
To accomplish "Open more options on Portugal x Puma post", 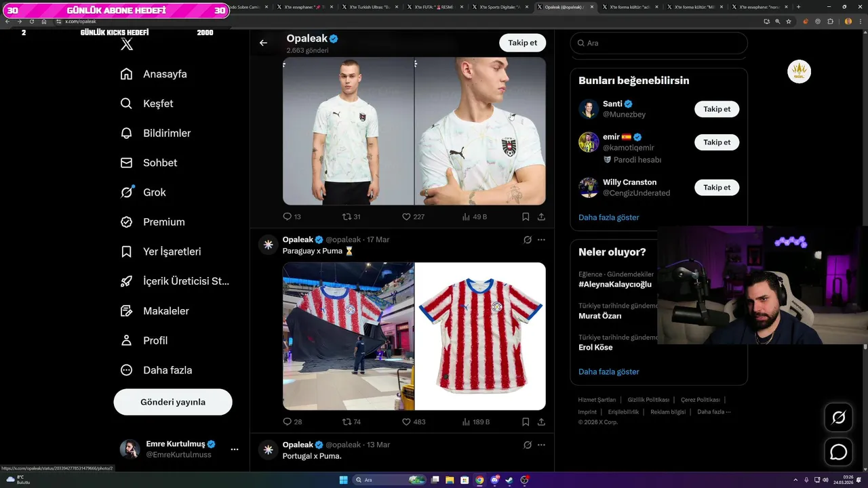I will point(541,445).
